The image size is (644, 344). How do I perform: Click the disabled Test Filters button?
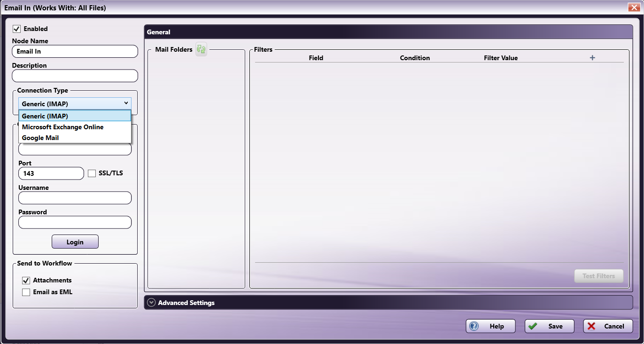(x=599, y=276)
